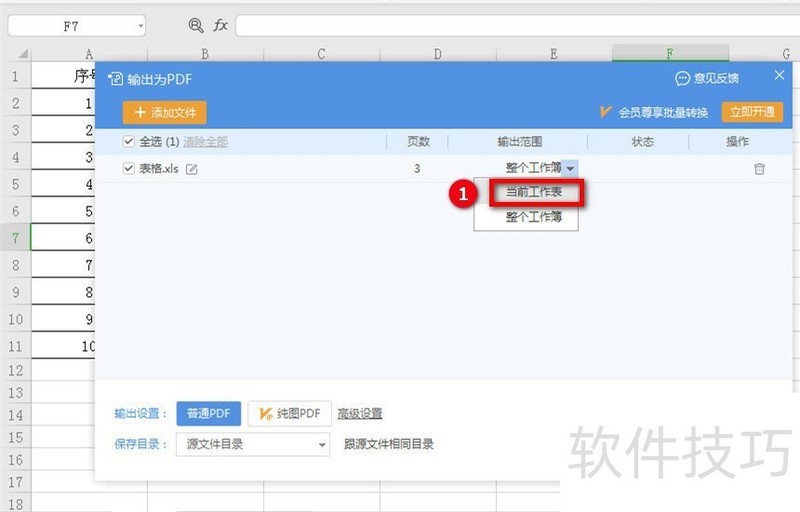Choose 当前工作表 from the dropdown list
The height and width of the screenshot is (512, 800).
534,192
